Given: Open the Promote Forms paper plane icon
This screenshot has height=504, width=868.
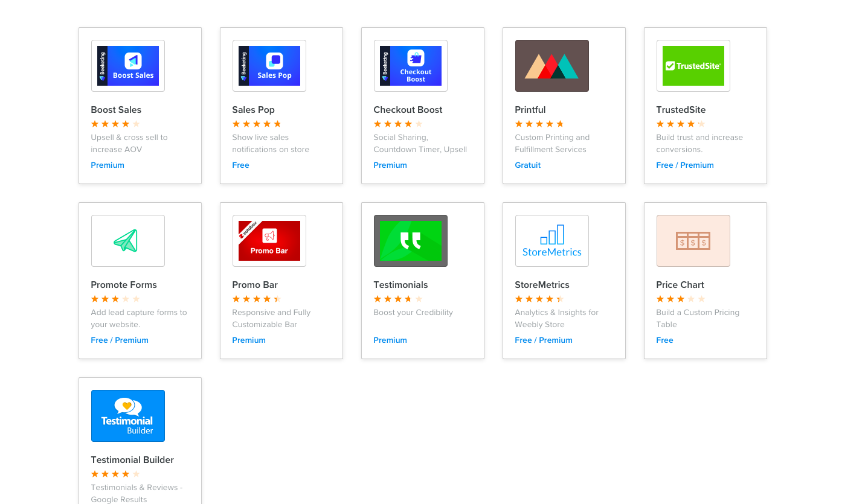Looking at the screenshot, I should (128, 241).
